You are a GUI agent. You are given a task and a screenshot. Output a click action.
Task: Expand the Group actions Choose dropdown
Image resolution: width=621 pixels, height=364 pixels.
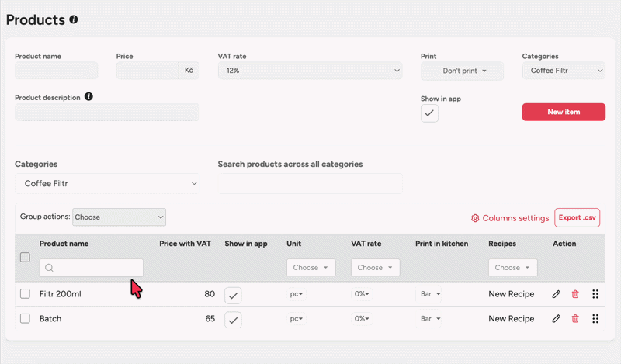[119, 217]
